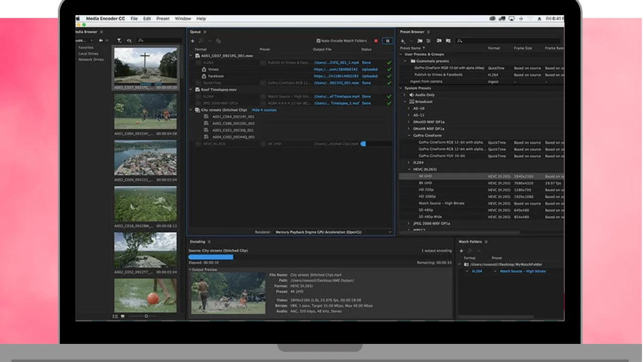Click the Apple menu icon
Image resolution: width=644 pixels, height=362 pixels.
click(78, 19)
